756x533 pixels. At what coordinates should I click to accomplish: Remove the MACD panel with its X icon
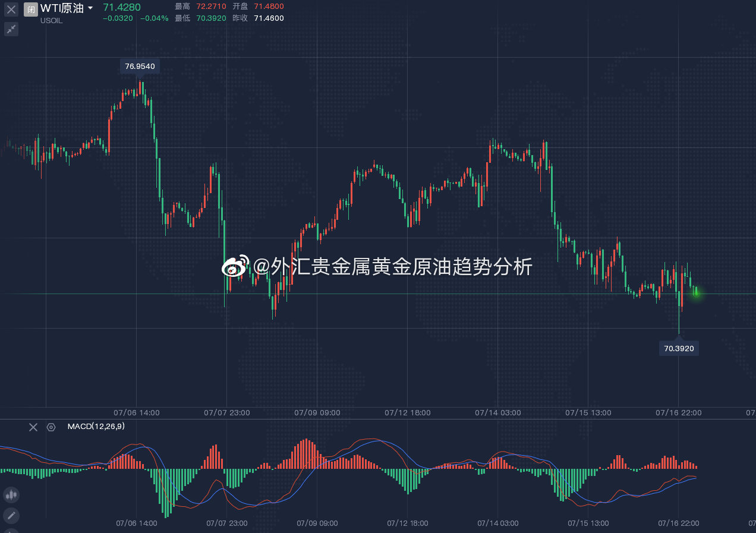click(33, 427)
